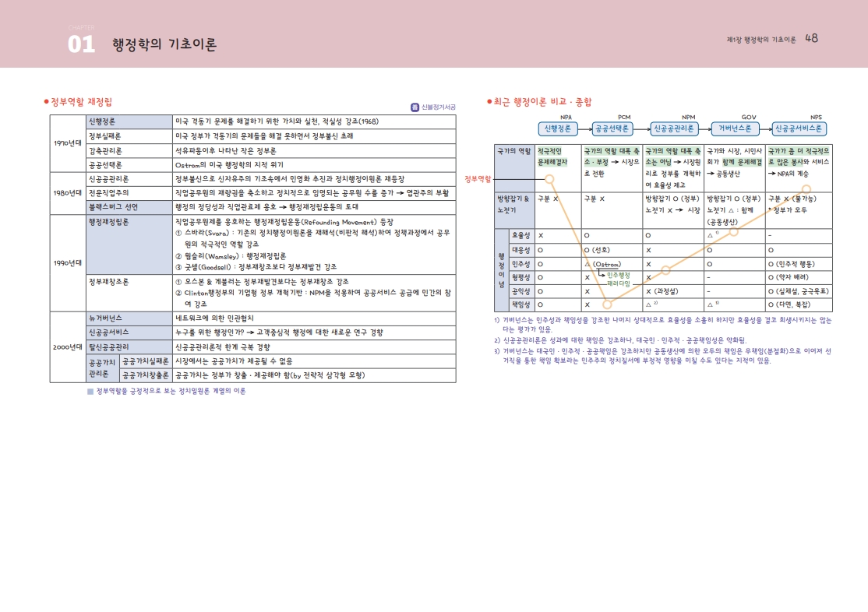Click the 공공가치실패론 sub-row label
This screenshot has height=612, width=868.
click(x=145, y=361)
